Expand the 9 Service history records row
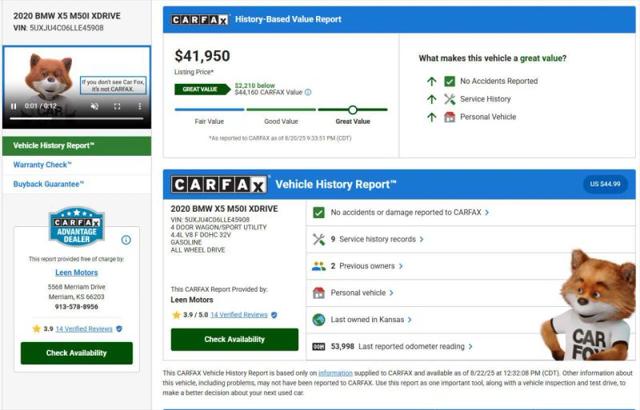This screenshot has width=640, height=410. pos(470,239)
